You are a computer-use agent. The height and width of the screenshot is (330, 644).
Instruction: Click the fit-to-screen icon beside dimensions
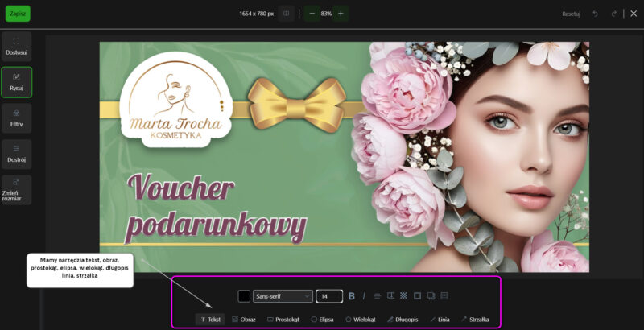click(286, 14)
